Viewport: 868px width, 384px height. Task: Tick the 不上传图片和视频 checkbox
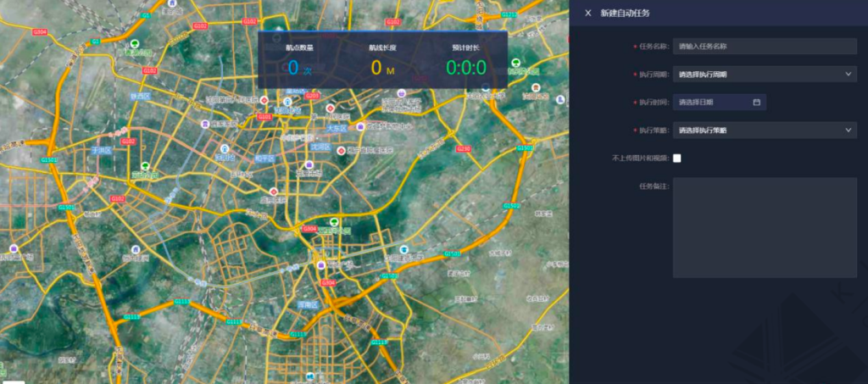coord(677,159)
